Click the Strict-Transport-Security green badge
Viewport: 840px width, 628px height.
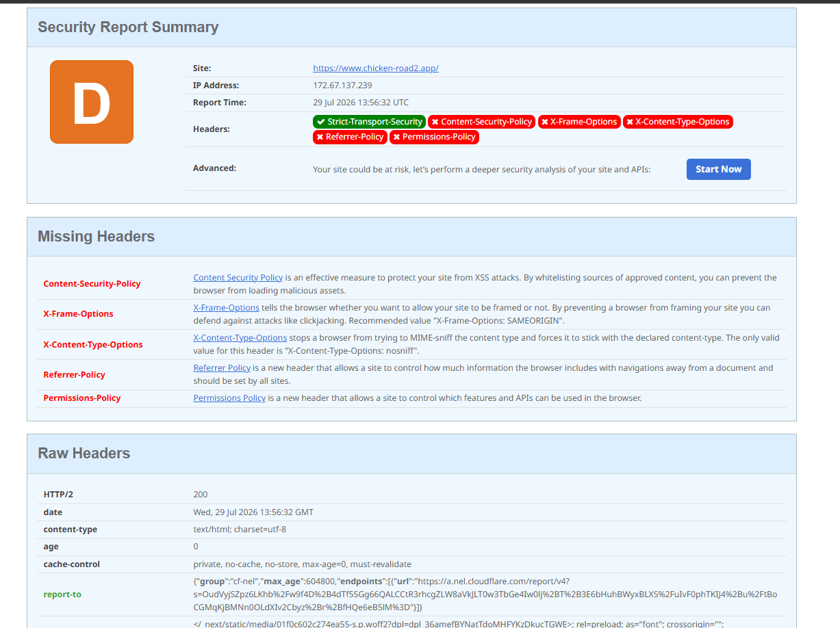[369, 122]
